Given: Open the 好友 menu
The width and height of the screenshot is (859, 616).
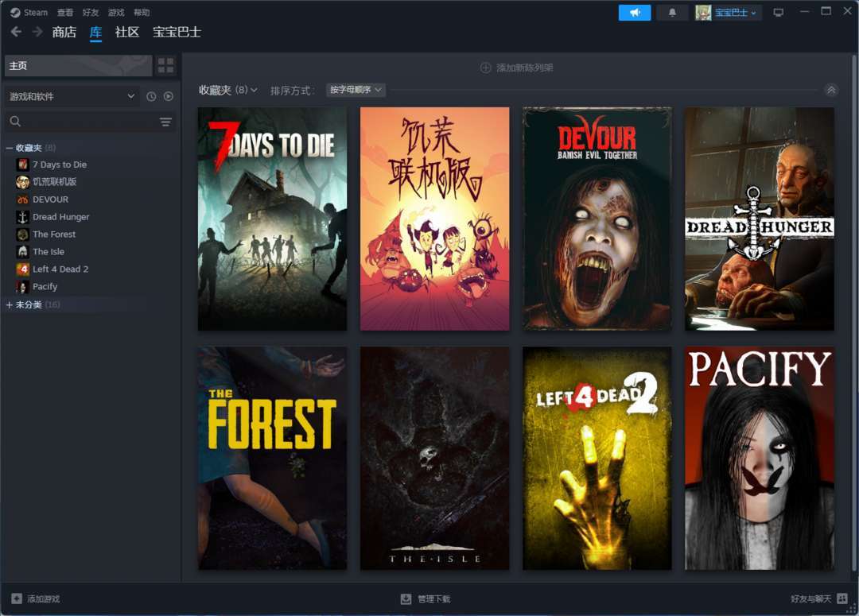Looking at the screenshot, I should coord(91,13).
